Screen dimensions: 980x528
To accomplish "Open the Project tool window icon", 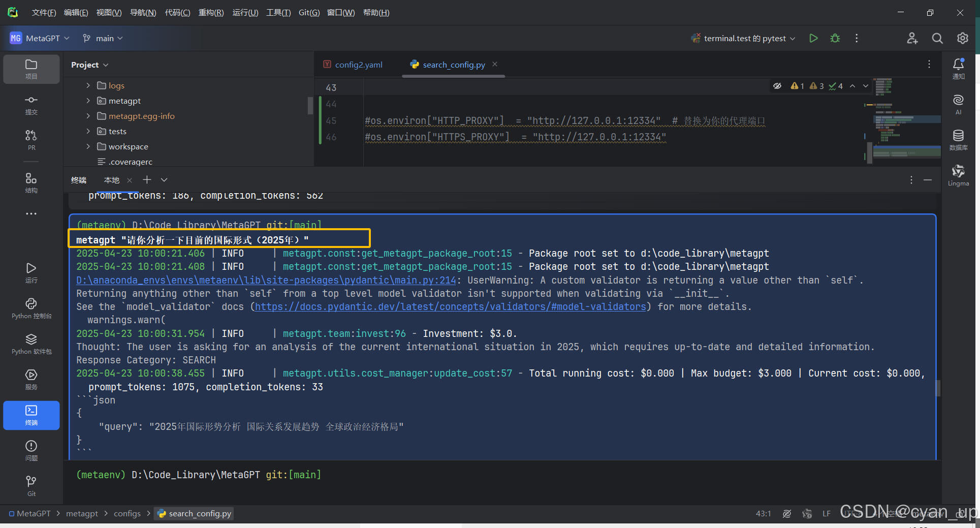I will click(31, 69).
